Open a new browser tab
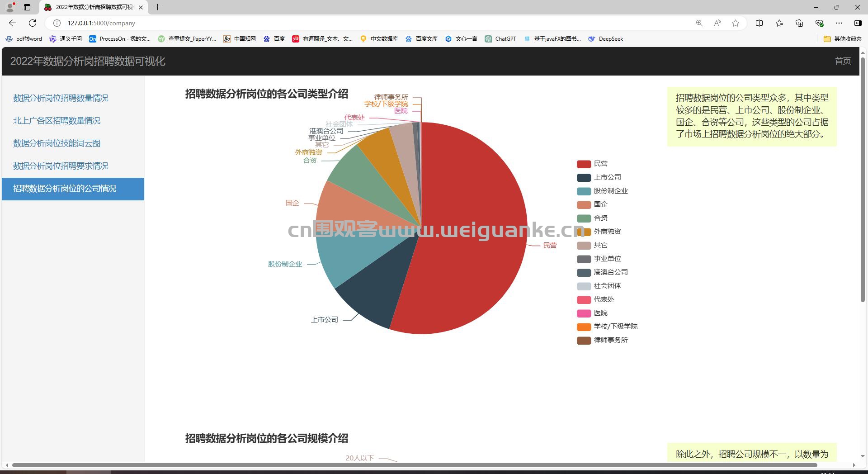Image resolution: width=868 pixels, height=474 pixels. point(157,7)
